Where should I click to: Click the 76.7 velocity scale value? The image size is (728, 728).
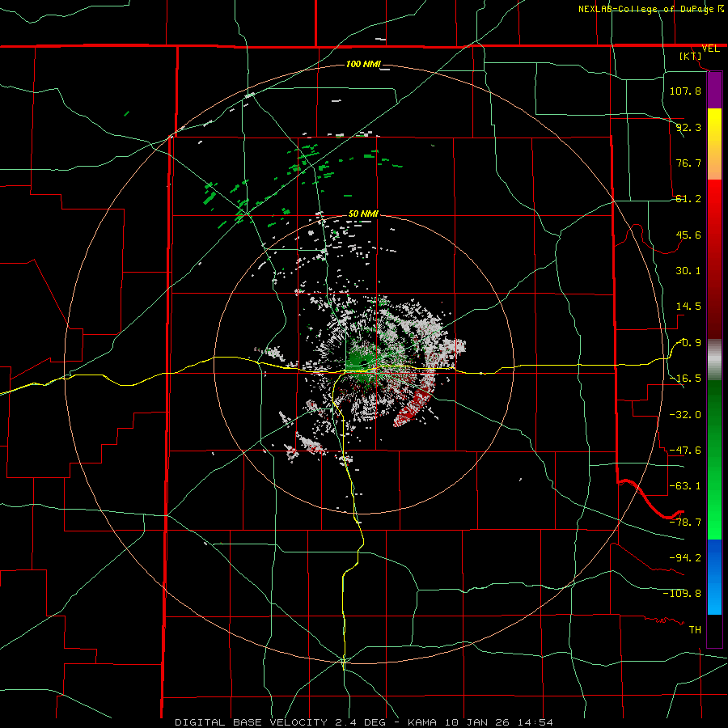[x=688, y=163]
